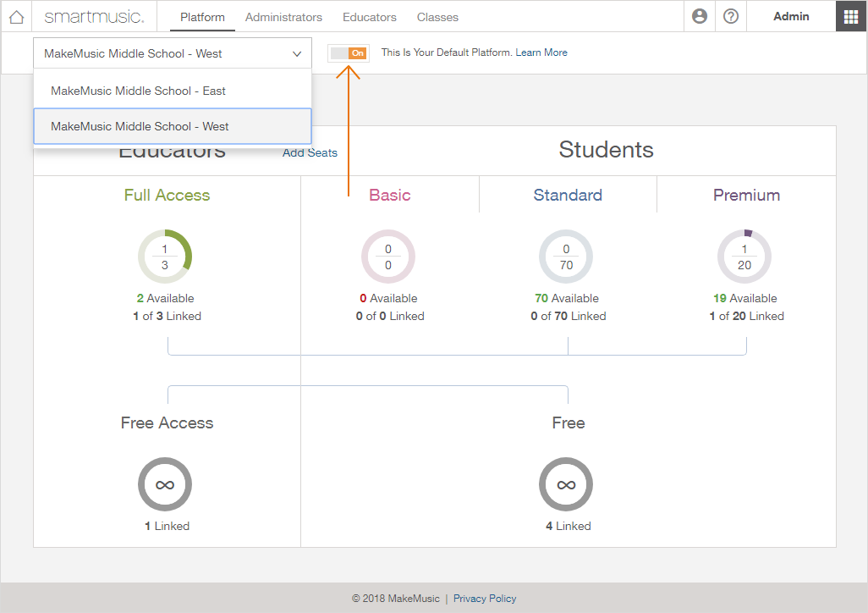Image resolution: width=868 pixels, height=613 pixels.
Task: Select MakeMusic Middle School - East option
Action: click(172, 91)
